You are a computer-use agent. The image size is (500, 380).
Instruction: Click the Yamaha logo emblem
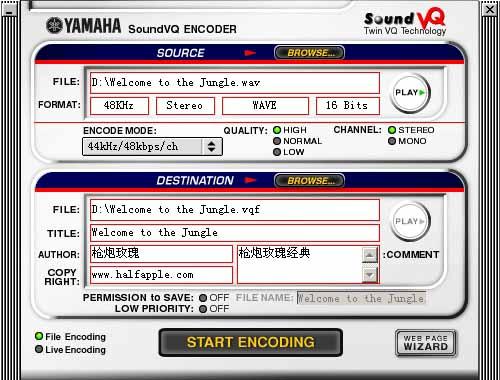(54, 26)
